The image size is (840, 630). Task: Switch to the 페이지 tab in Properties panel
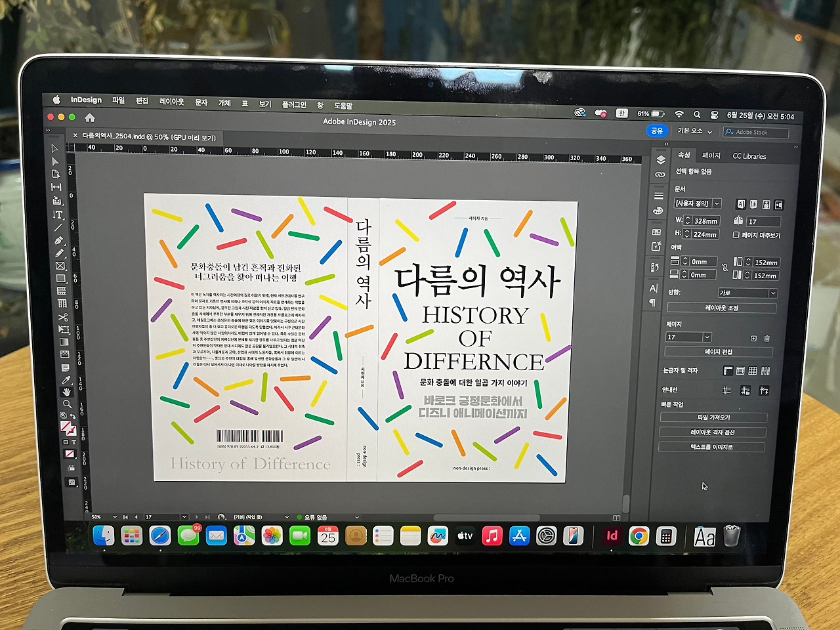pos(711,156)
